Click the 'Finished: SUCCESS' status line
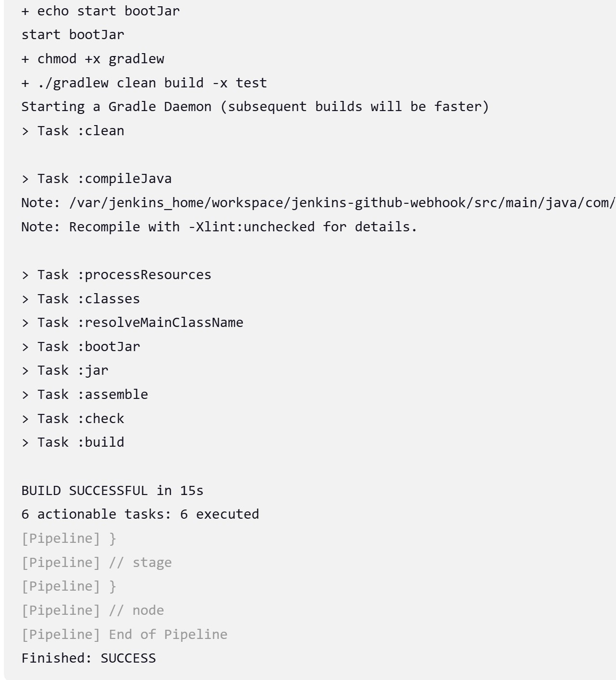This screenshot has height=680, width=616. point(89,658)
